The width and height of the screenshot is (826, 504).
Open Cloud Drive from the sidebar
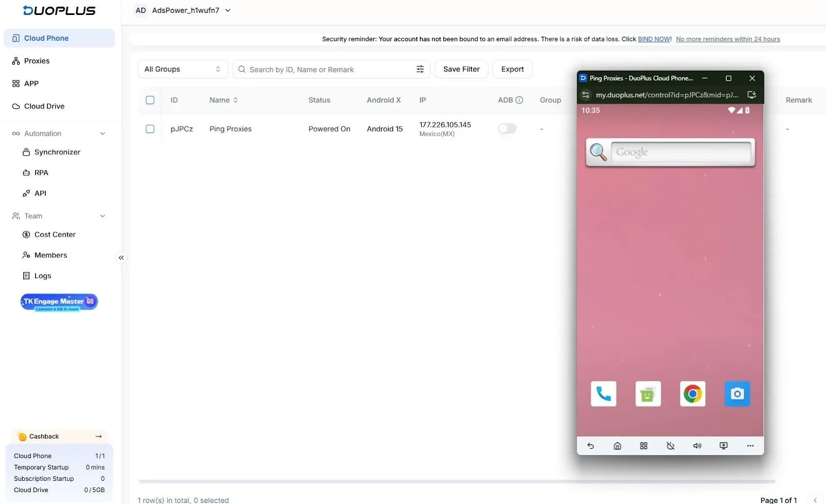(44, 106)
